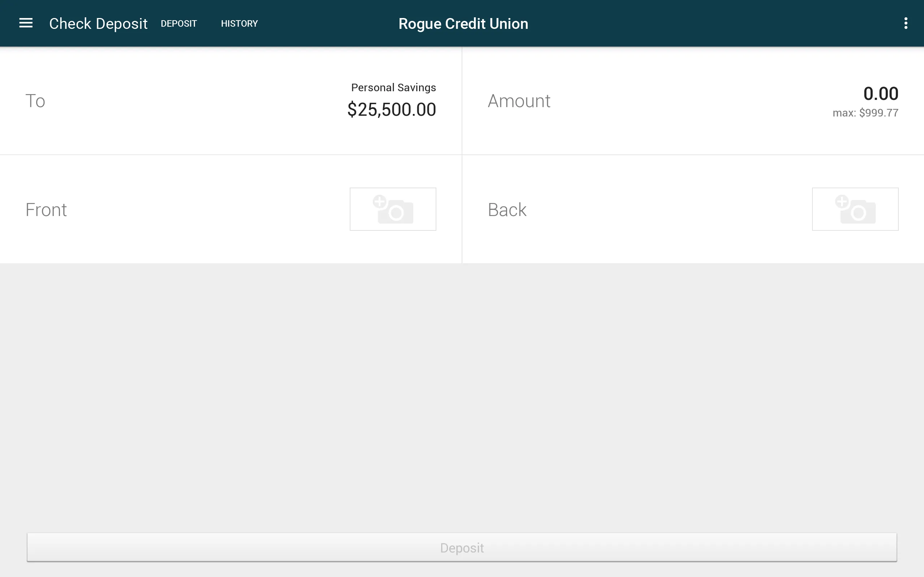Open the three-dot overflow menu

(906, 23)
